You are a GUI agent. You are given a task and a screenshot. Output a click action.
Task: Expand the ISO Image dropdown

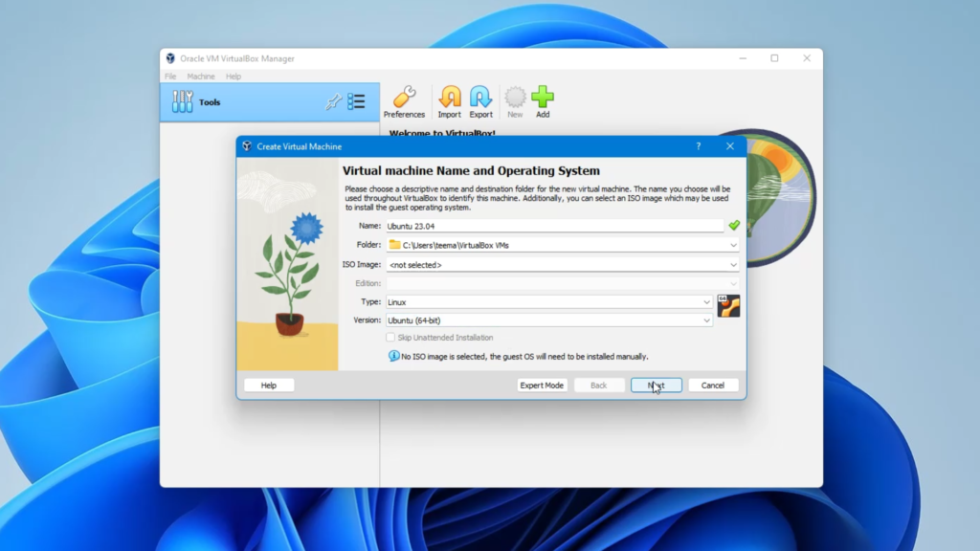(x=733, y=265)
